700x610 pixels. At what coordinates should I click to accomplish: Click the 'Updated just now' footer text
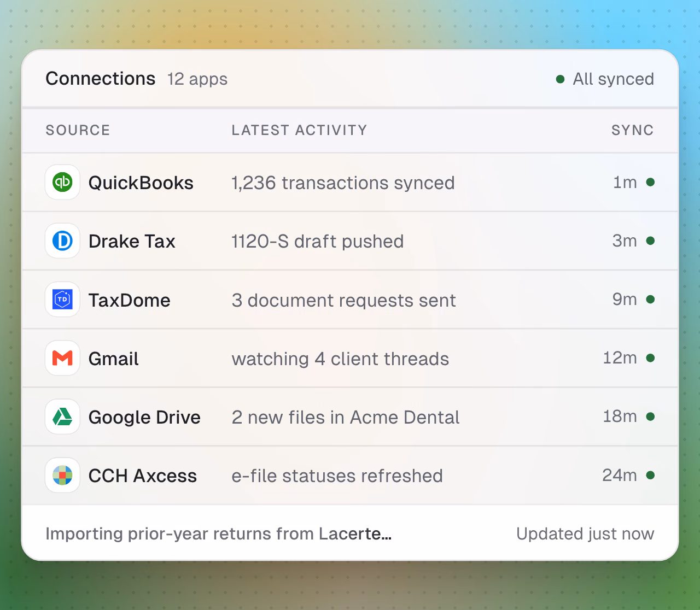point(585,533)
